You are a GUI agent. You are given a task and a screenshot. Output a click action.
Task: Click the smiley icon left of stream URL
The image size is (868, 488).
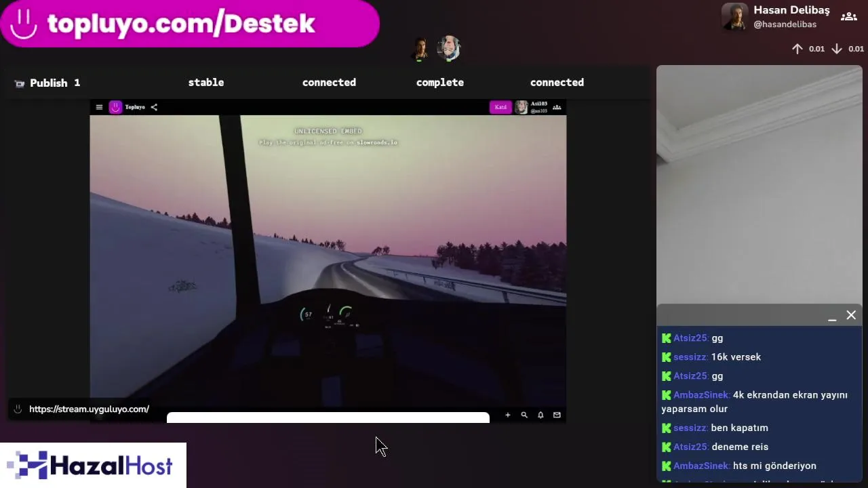coord(18,409)
